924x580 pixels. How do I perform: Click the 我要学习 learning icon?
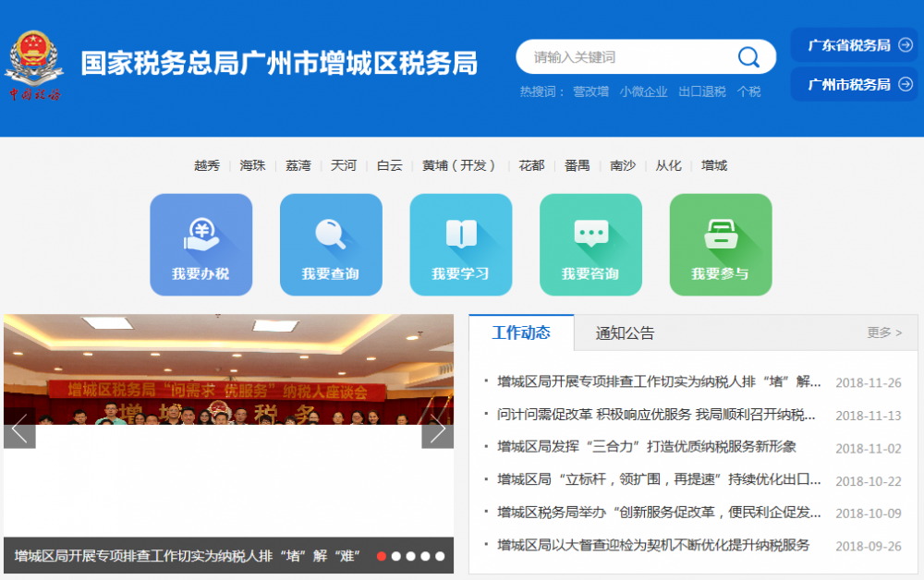pyautogui.click(x=461, y=244)
